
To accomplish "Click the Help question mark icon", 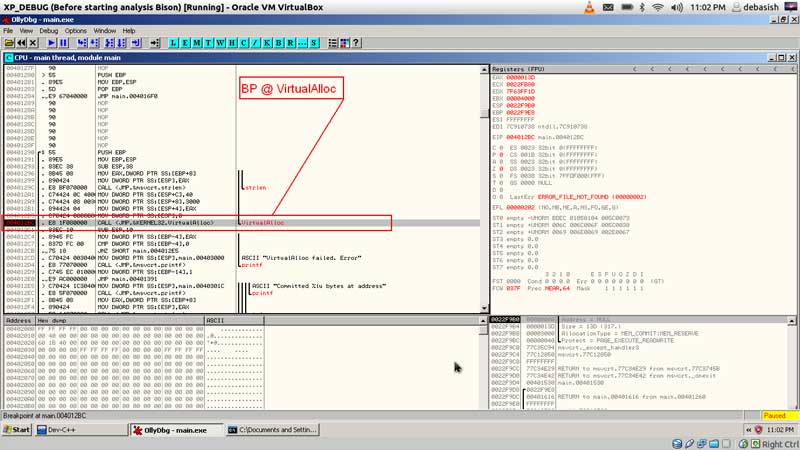I will pos(356,43).
